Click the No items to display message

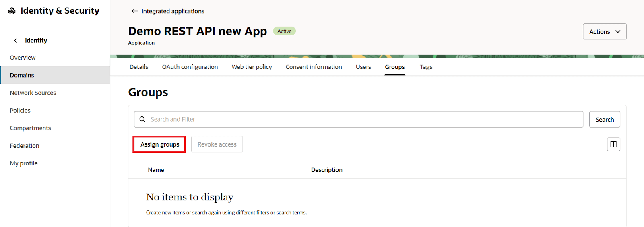190,197
